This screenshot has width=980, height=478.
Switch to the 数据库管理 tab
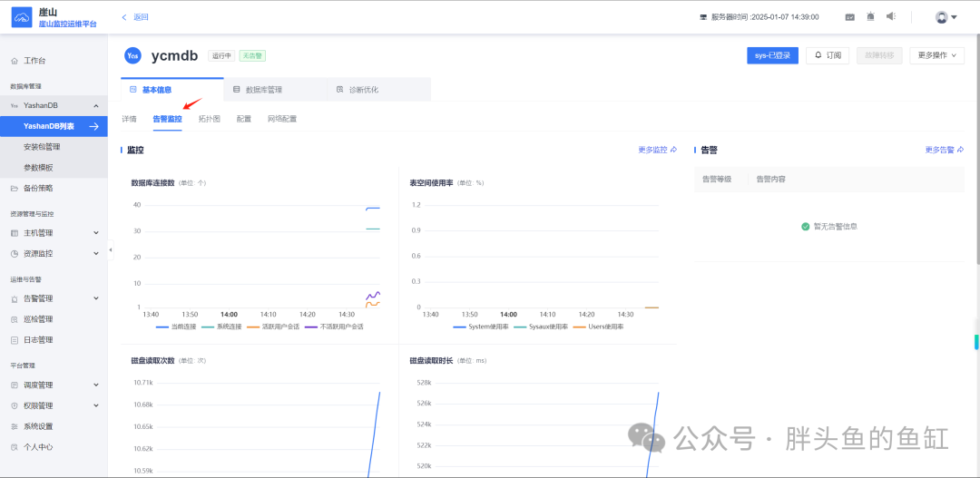coord(275,90)
